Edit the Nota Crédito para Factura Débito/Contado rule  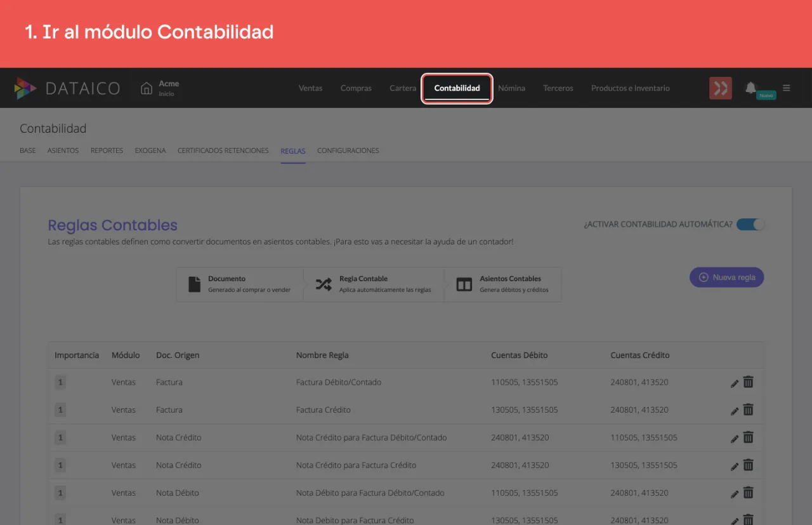coord(735,438)
